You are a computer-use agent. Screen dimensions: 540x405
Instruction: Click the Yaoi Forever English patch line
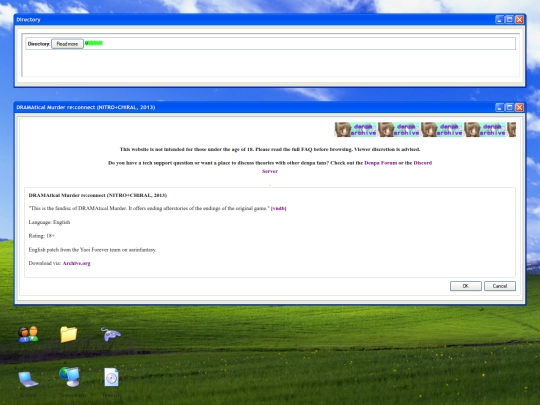(92, 250)
